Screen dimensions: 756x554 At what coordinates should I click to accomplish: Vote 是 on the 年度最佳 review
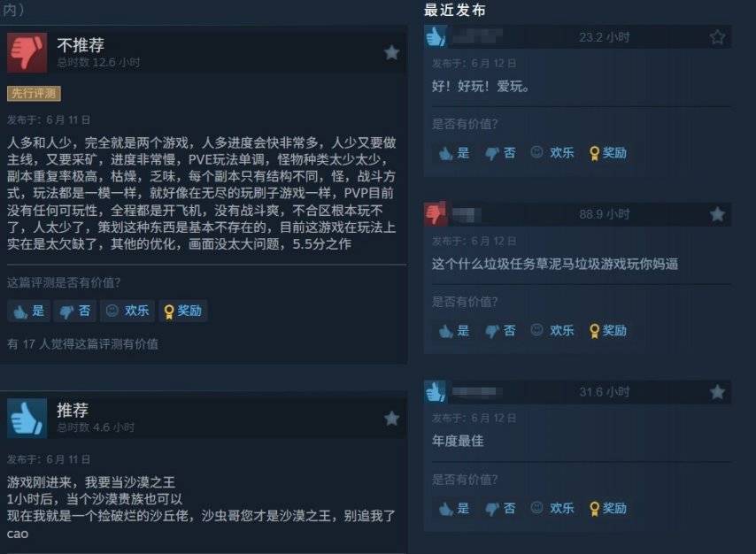coord(454,508)
